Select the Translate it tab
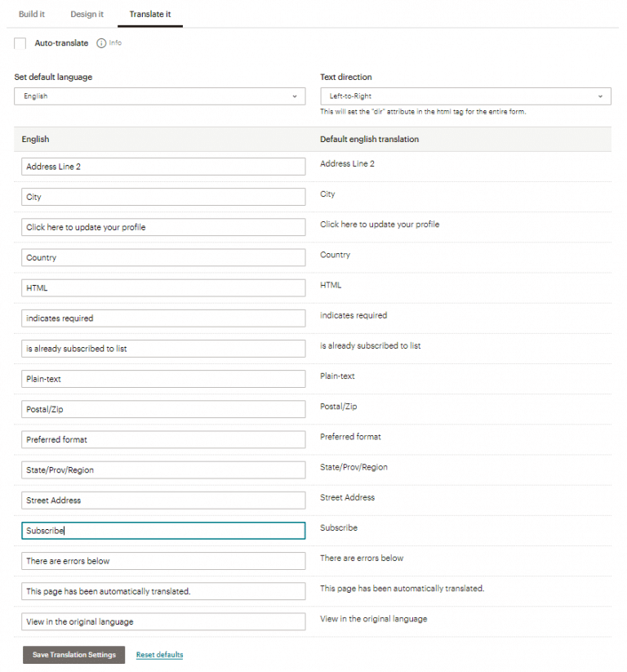The image size is (627, 672). [149, 14]
